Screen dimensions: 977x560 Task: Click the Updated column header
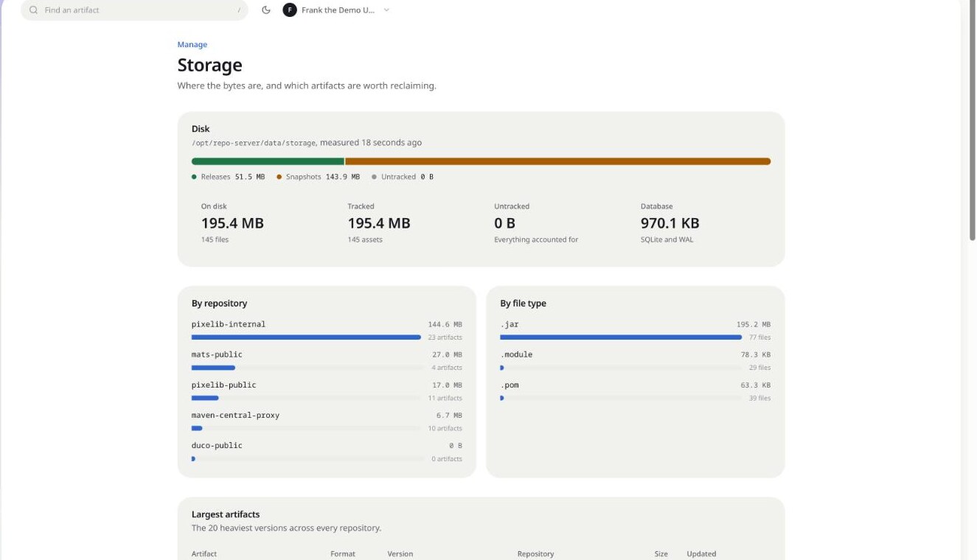tap(701, 554)
